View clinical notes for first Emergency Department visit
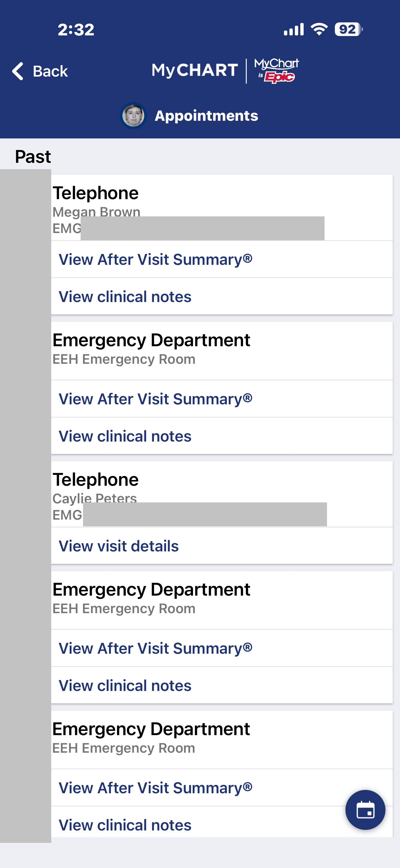 pos(125,436)
